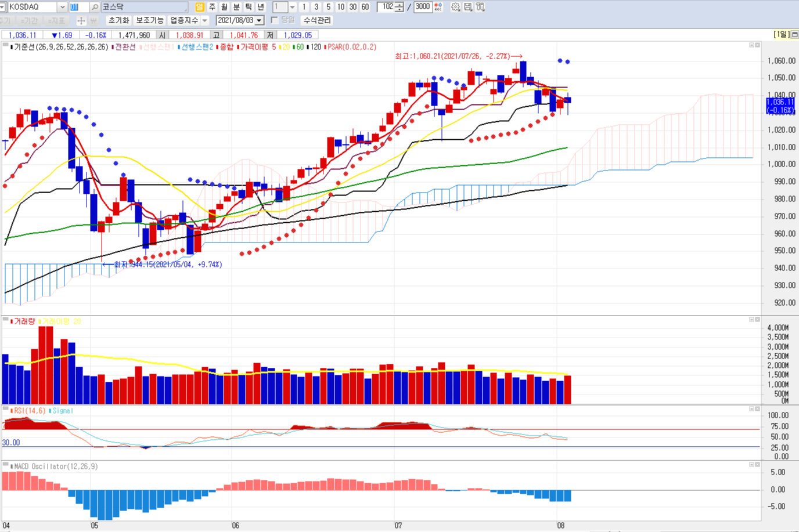Expand the 업종지수 dropdown arrow
The height and width of the screenshot is (532, 799).
tap(204, 20)
